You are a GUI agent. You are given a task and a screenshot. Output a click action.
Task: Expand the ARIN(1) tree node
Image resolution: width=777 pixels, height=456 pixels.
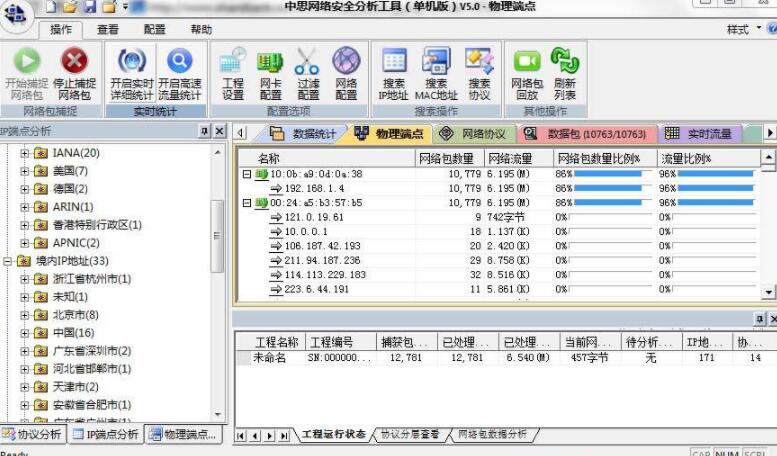24,207
